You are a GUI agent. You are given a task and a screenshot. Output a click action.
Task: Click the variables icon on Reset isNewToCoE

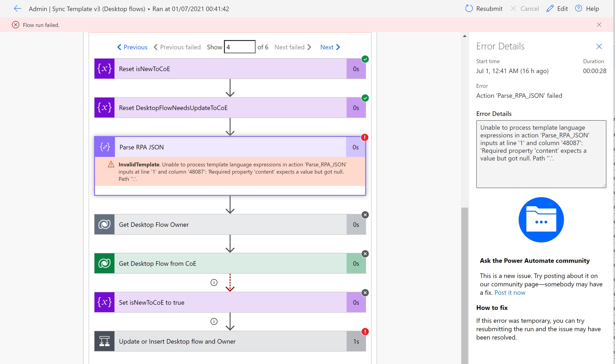(104, 69)
